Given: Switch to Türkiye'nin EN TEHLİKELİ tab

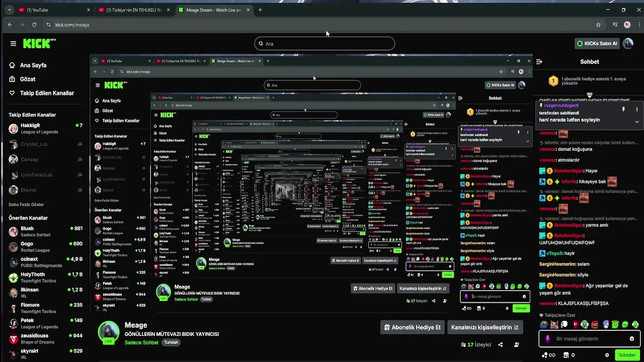Looking at the screenshot, I should point(135,10).
